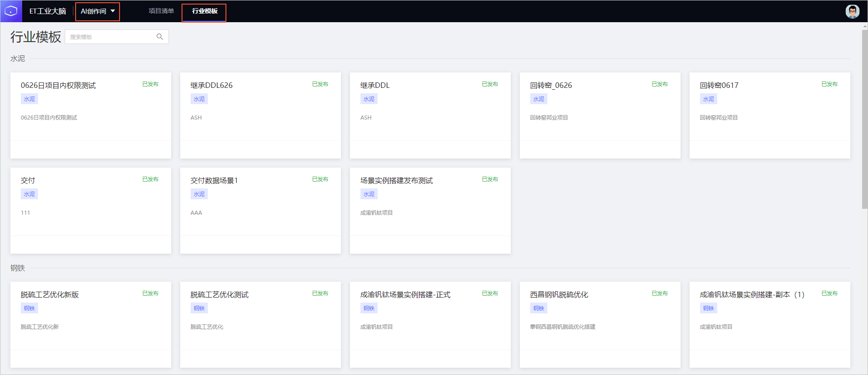Screen dimensions: 868x375
Task: Open the 交付数据场景1 template
Action: pyautogui.click(x=260, y=211)
